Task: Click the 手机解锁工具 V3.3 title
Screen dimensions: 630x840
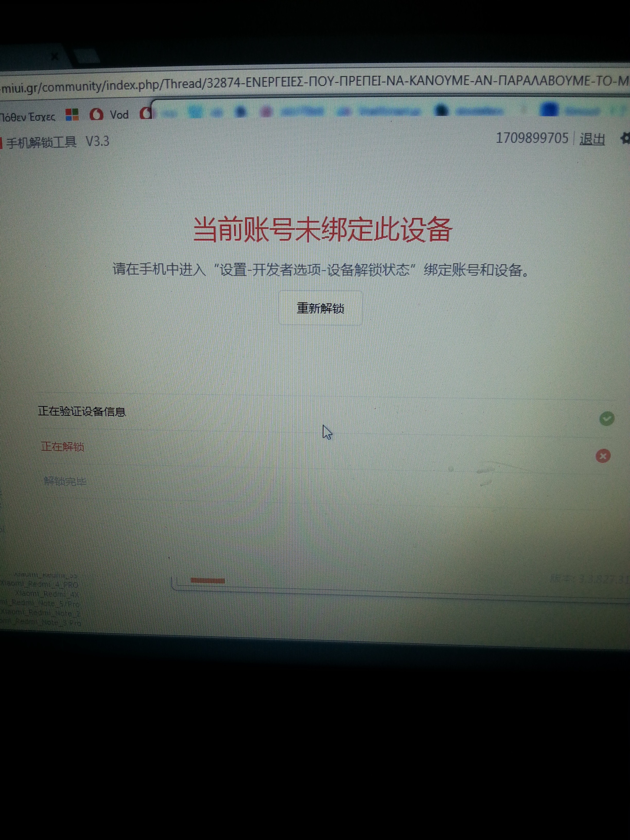Action: click(57, 142)
